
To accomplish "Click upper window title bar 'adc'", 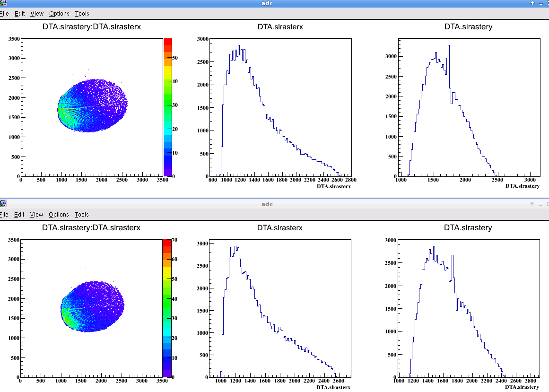I will pos(267,3).
